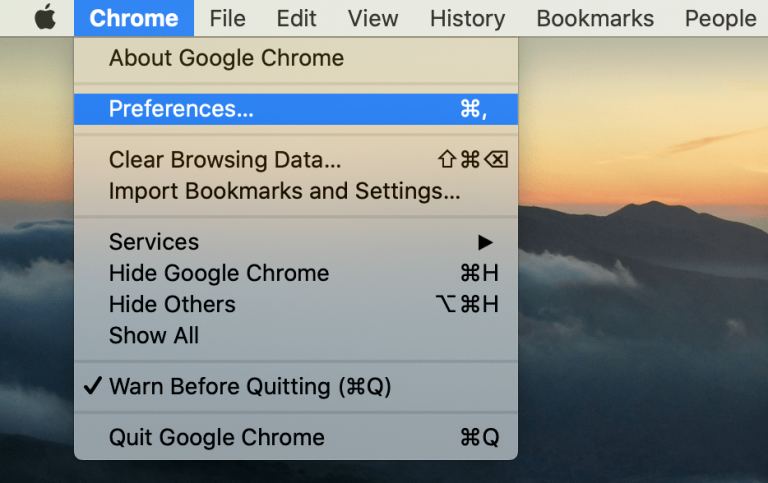This screenshot has height=483, width=768.
Task: Open the Apple logo menu
Action: click(45, 18)
